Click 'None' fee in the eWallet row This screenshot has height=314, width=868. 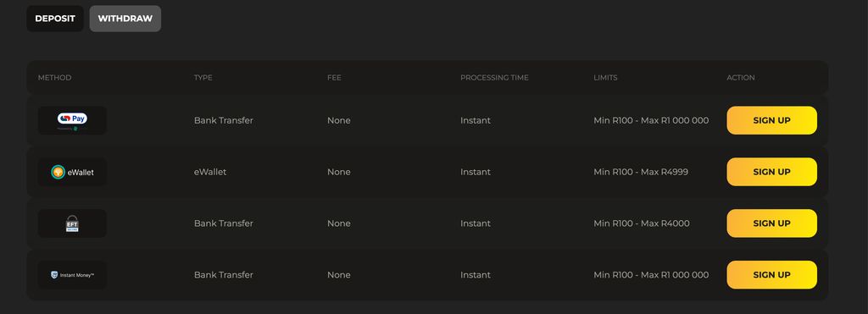(x=339, y=172)
